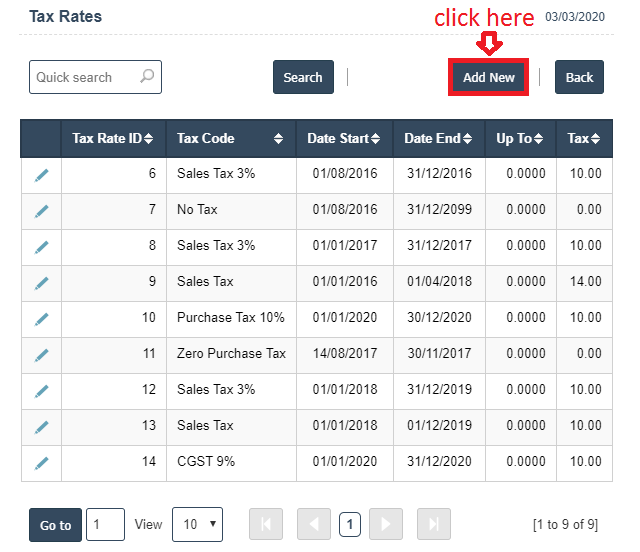Viewport: 640px width, 552px height.
Task: Open the View rows-per-page dropdown
Action: [x=197, y=525]
